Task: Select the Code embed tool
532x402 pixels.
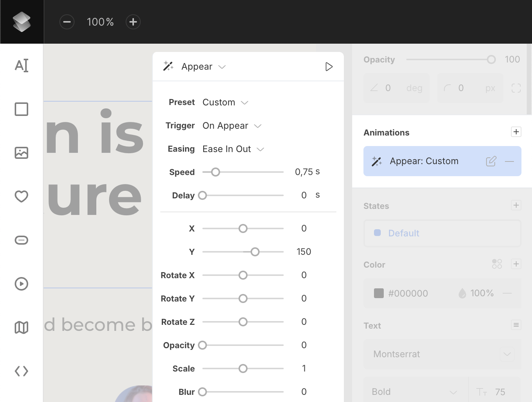Action: (x=21, y=371)
